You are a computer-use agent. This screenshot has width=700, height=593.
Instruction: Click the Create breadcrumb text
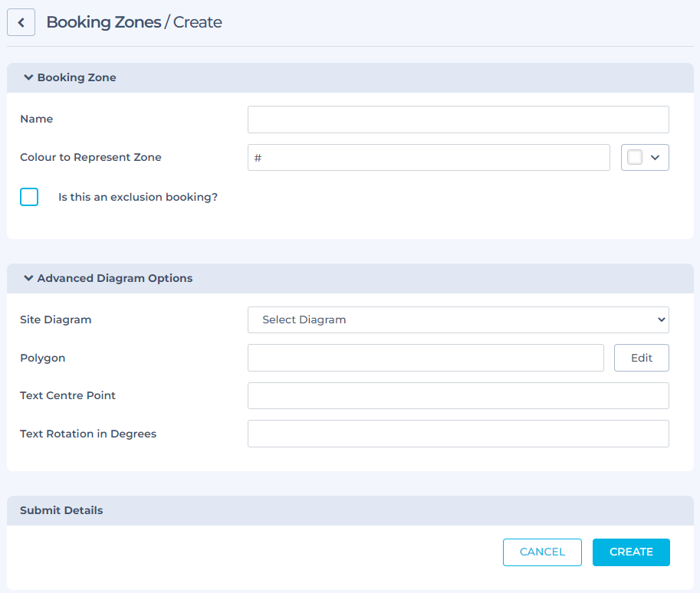tap(198, 22)
